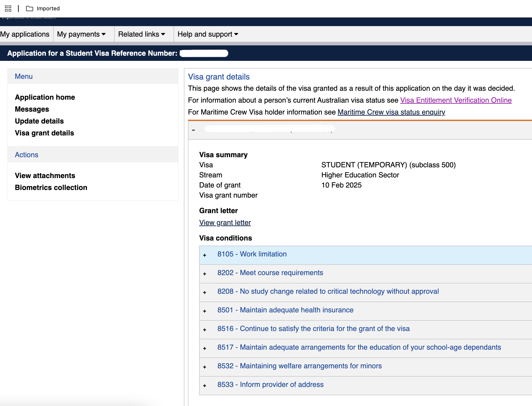Expand the 8105 Work limitation plus icon
The width and height of the screenshot is (532, 406).
click(205, 255)
